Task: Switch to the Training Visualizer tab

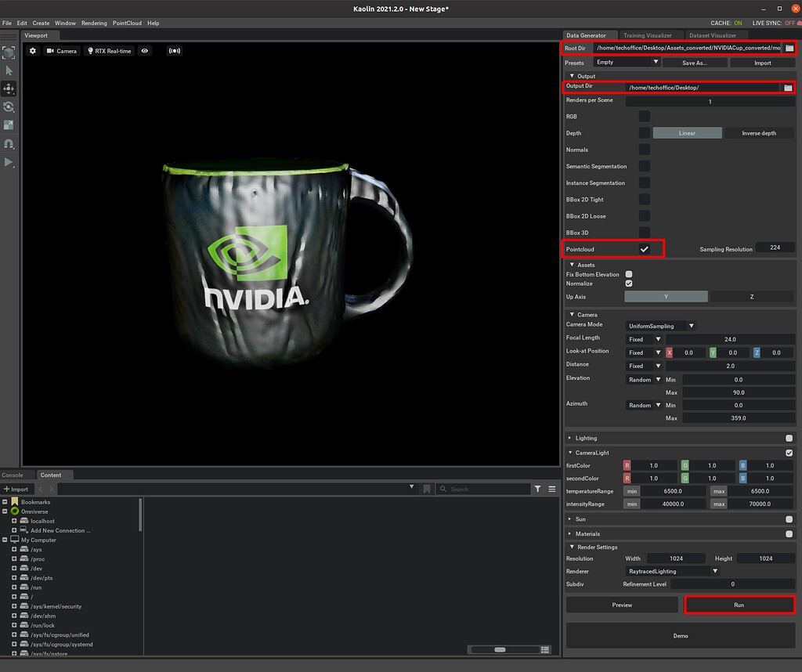Action: (650, 34)
